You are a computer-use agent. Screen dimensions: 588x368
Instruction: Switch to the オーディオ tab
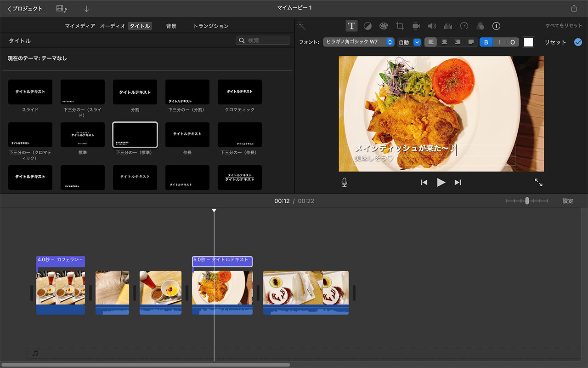pyautogui.click(x=113, y=26)
